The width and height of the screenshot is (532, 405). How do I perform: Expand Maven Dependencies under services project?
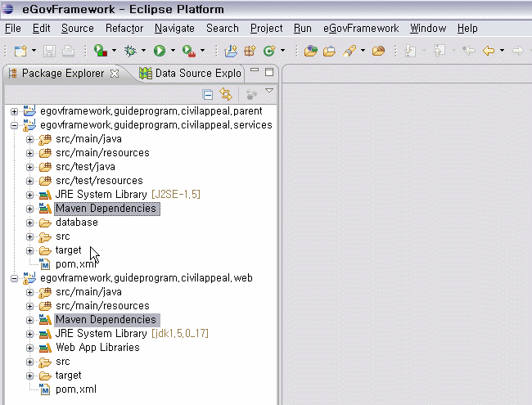29,209
